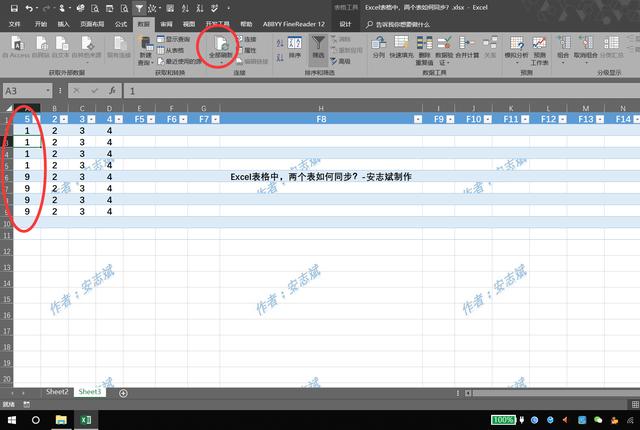The height and width of the screenshot is (430, 640).
Task: Sort descending Z to A
Action: click(280, 57)
